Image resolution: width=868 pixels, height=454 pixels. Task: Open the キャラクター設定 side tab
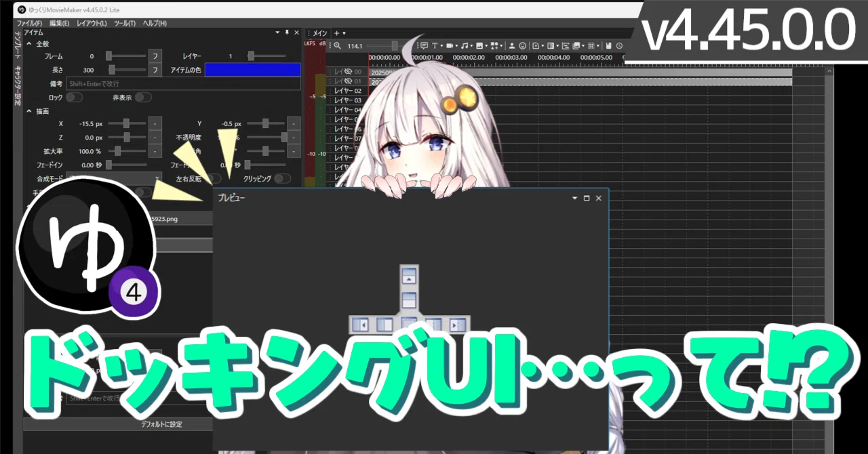[x=18, y=86]
